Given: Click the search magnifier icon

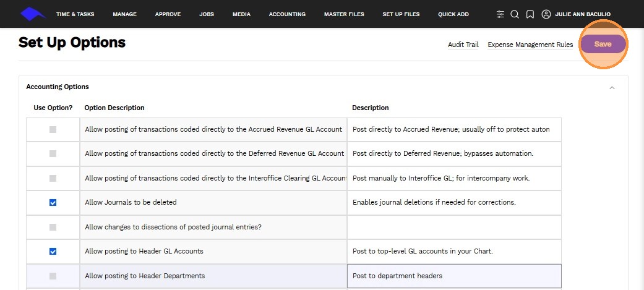Looking at the screenshot, I should click(x=515, y=14).
